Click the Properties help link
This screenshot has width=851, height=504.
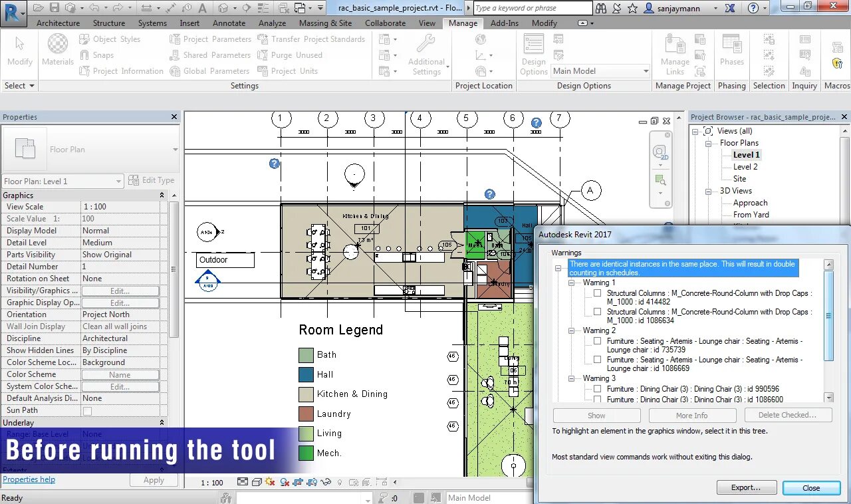(29, 479)
